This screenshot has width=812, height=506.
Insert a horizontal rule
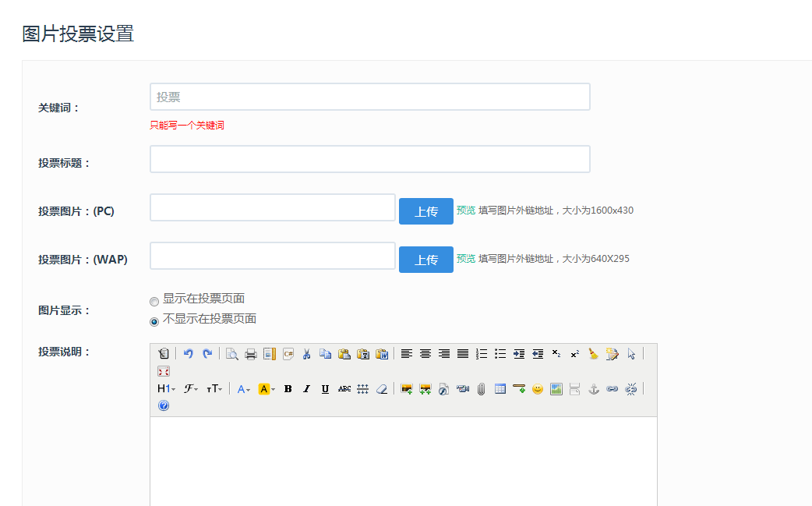click(x=519, y=389)
